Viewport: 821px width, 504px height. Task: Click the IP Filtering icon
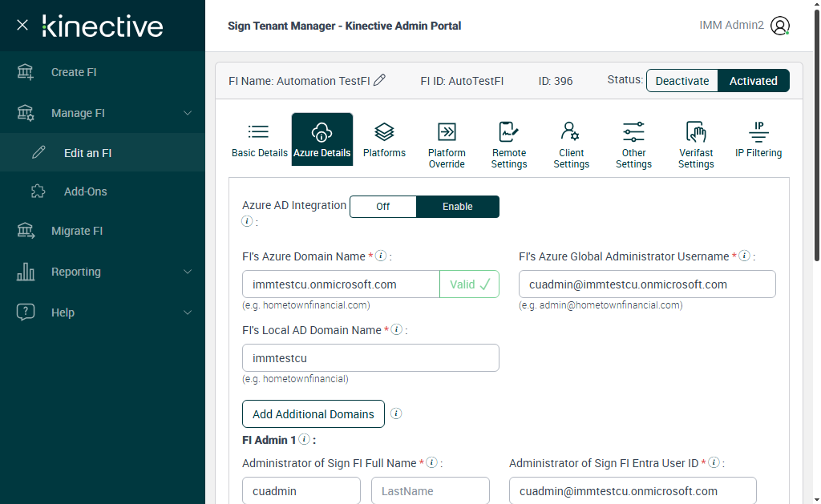(758, 132)
